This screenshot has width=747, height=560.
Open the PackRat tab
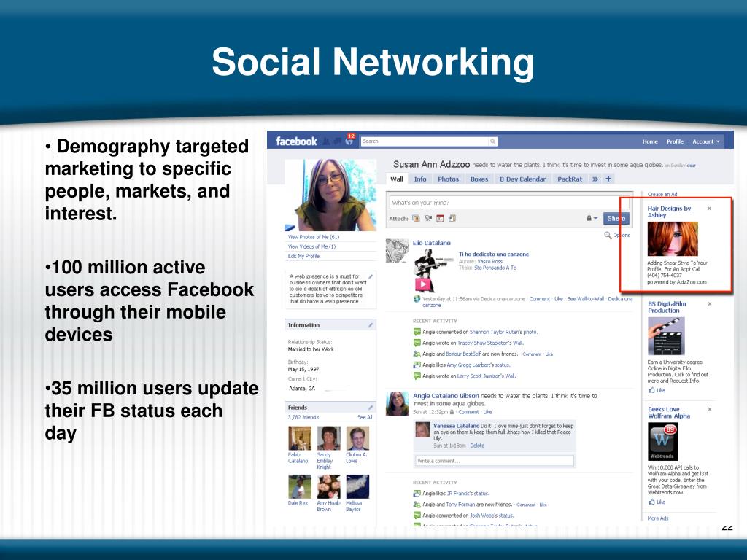(570, 179)
